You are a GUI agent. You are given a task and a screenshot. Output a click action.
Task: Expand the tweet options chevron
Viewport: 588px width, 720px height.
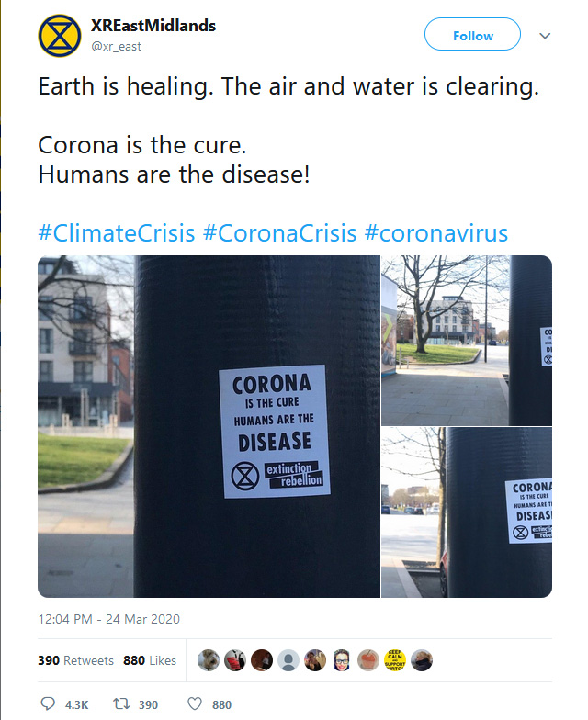545,36
